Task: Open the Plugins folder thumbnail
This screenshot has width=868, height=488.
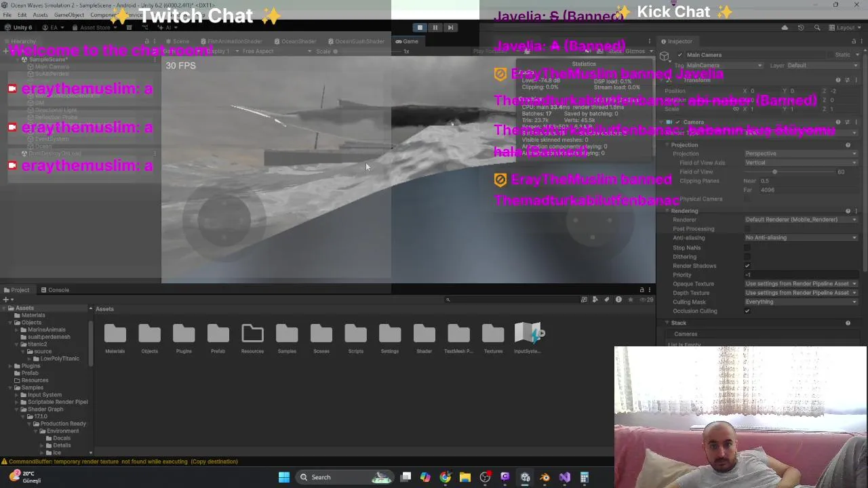Action: point(184,333)
